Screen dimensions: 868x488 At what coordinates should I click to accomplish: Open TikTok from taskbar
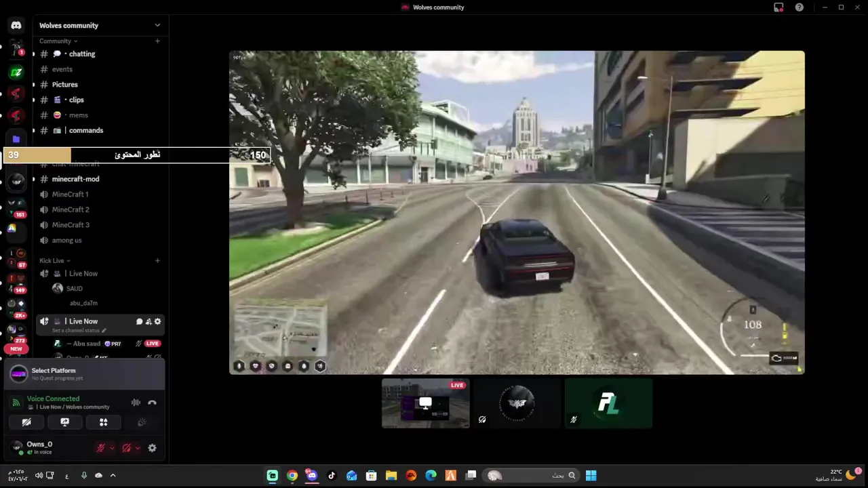pos(332,476)
